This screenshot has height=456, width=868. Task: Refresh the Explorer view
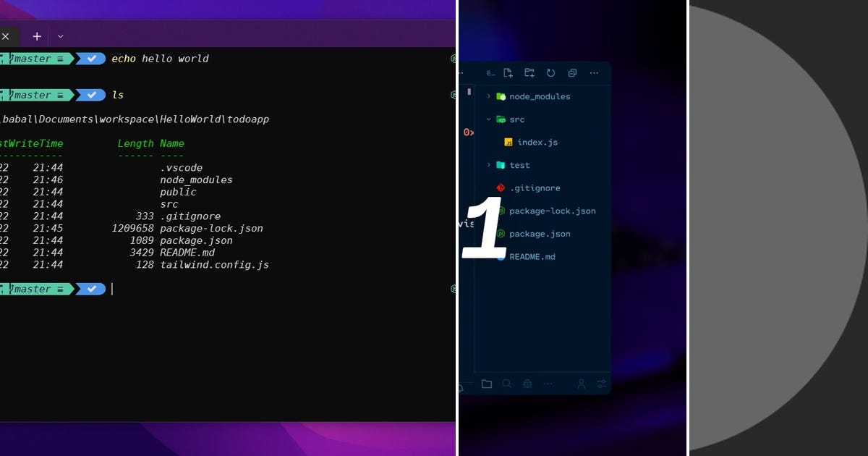pyautogui.click(x=551, y=73)
